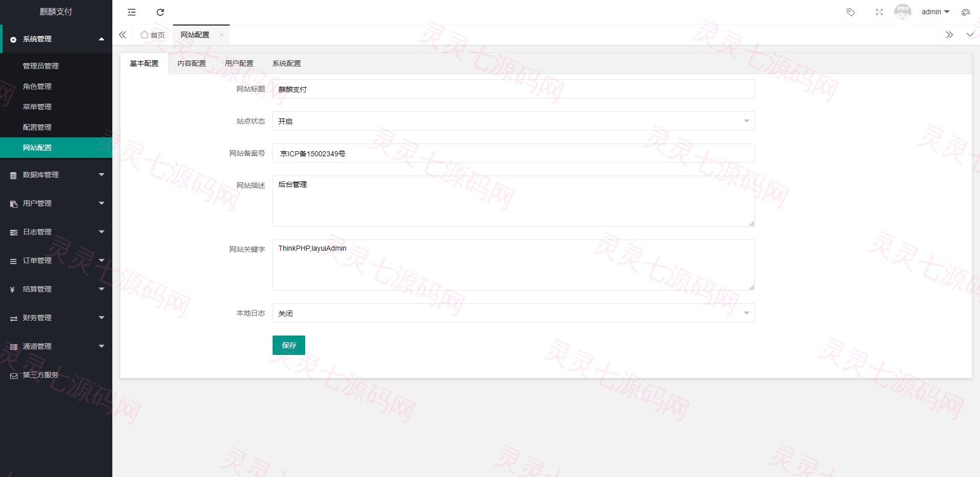Toggle fullscreen mode icon
This screenshot has height=477, width=980.
tap(879, 12)
